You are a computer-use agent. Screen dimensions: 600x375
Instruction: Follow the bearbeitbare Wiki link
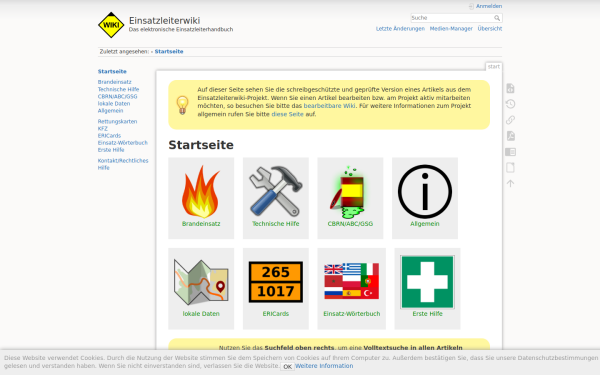tap(329, 106)
